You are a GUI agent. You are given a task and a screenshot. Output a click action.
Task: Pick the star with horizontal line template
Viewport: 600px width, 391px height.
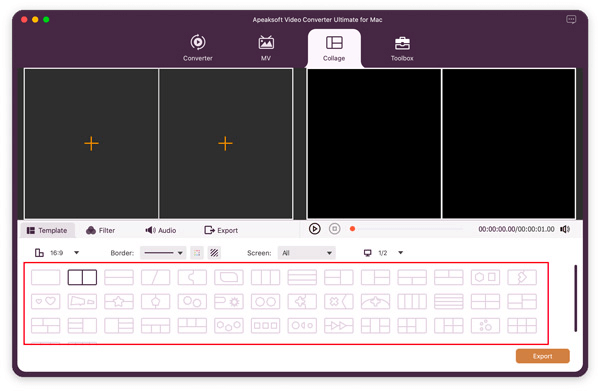[x=119, y=301]
